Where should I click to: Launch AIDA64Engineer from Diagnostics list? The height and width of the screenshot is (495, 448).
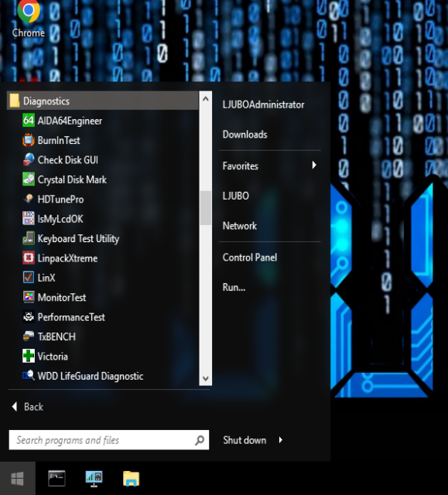[103, 121]
